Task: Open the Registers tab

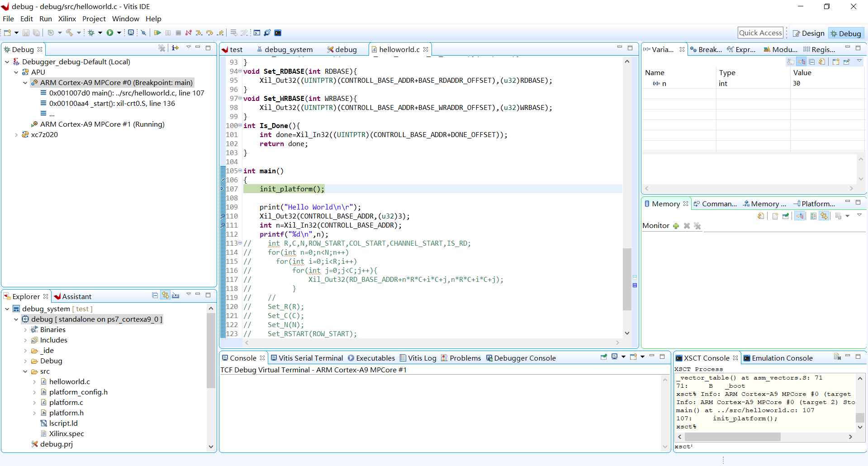Action: 820,49
